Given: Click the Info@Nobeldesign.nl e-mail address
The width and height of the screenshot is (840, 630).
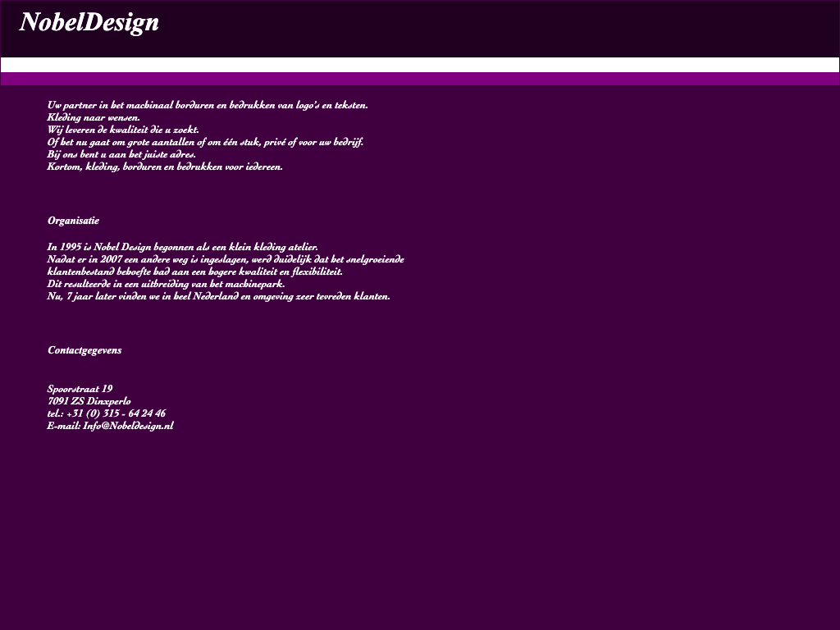Looking at the screenshot, I should pos(128,426).
